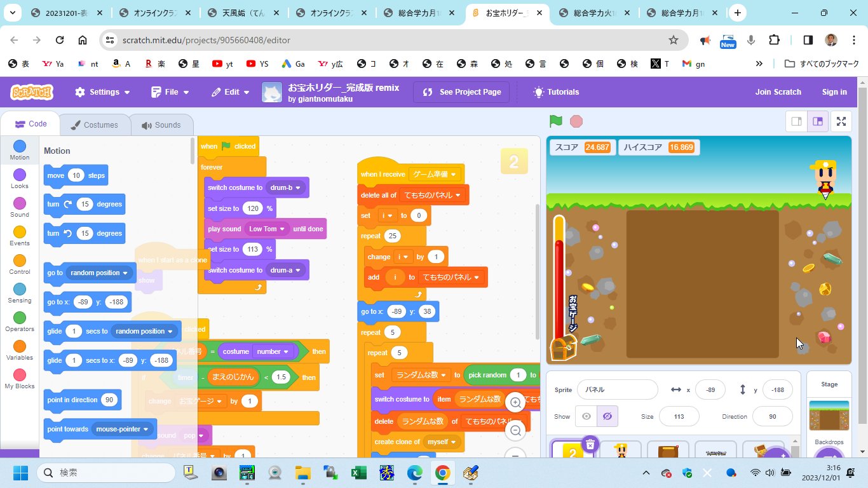Select the Control block category
The height and width of the screenshot is (488, 868).
click(x=20, y=265)
